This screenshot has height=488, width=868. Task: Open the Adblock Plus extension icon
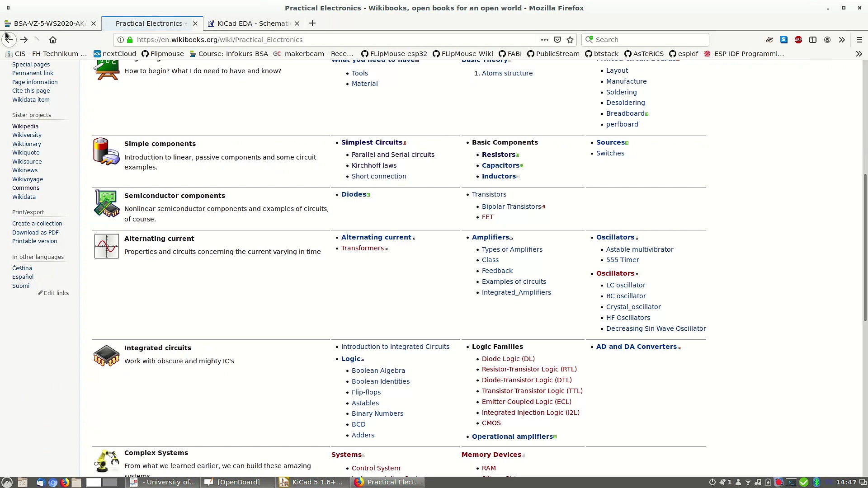click(798, 40)
